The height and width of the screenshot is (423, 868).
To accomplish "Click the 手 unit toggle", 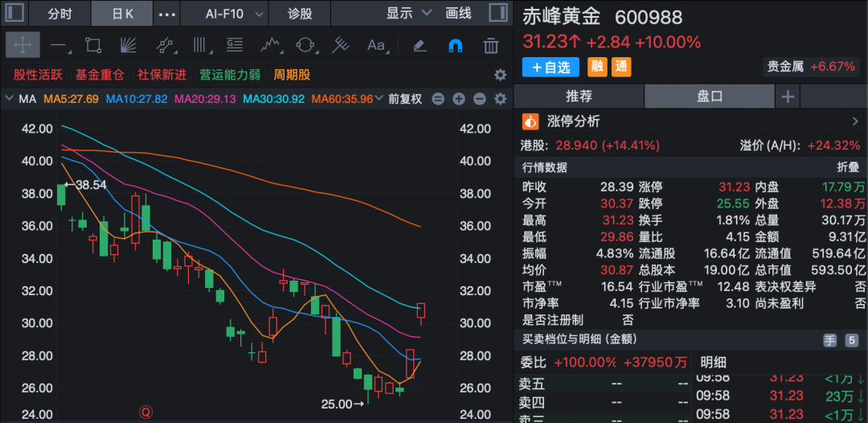I will click(829, 340).
